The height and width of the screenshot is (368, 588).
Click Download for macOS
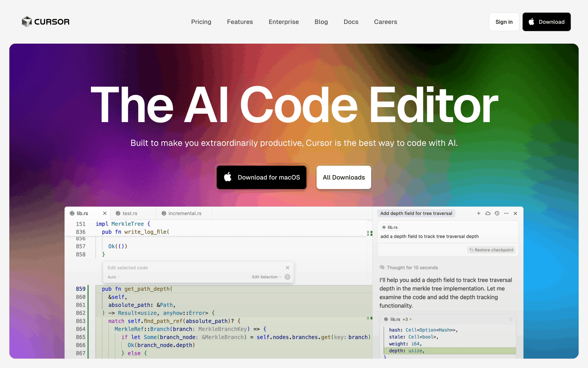[262, 177]
